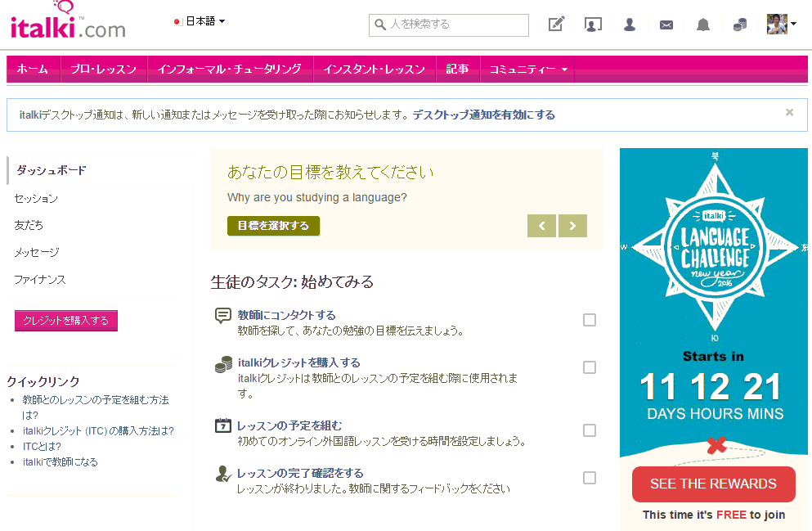Click the Language Challenge compass banner image
The width and height of the screenshot is (812, 531).
[716, 249]
